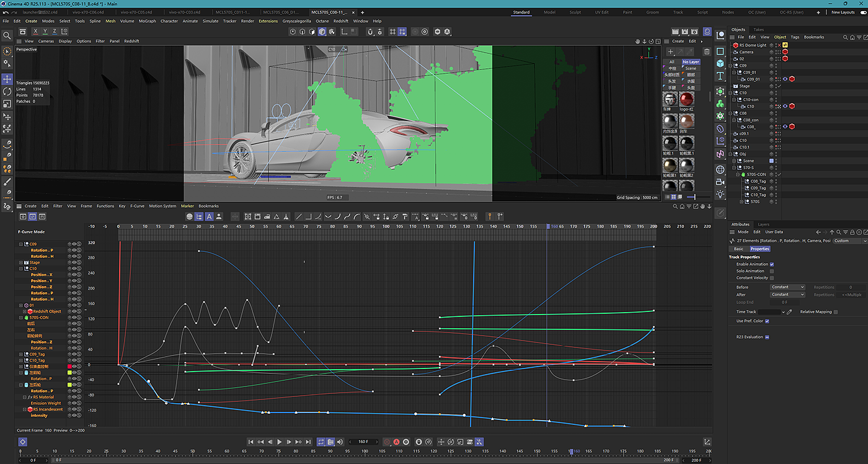Click the search magnifier icon at top-left
The height and width of the screenshot is (464, 868).
tap(7, 36)
